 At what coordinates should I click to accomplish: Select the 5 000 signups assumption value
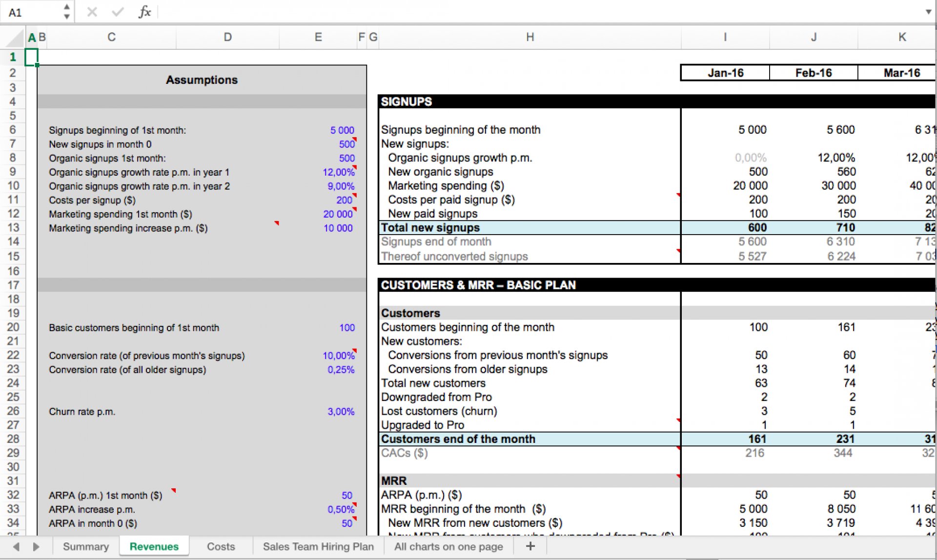coord(342,130)
